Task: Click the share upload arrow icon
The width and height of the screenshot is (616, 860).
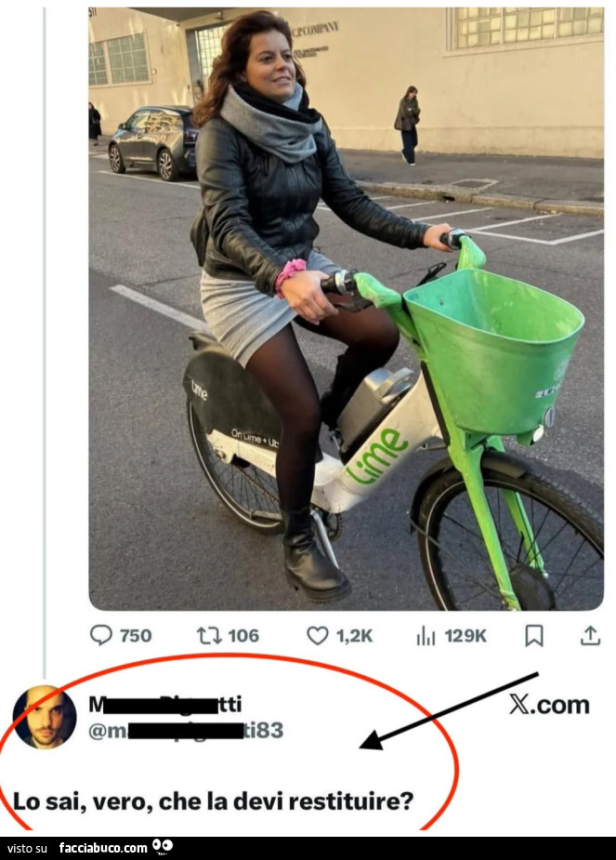Action: [x=590, y=635]
